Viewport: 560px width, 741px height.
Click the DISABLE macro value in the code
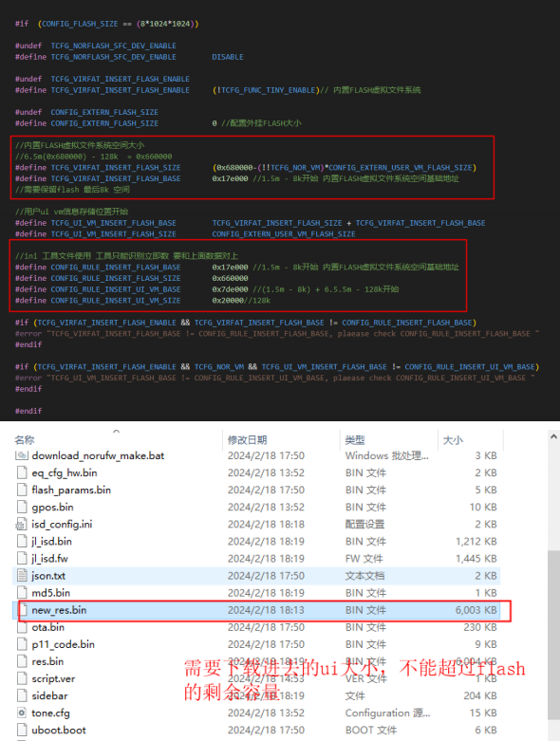228,57
